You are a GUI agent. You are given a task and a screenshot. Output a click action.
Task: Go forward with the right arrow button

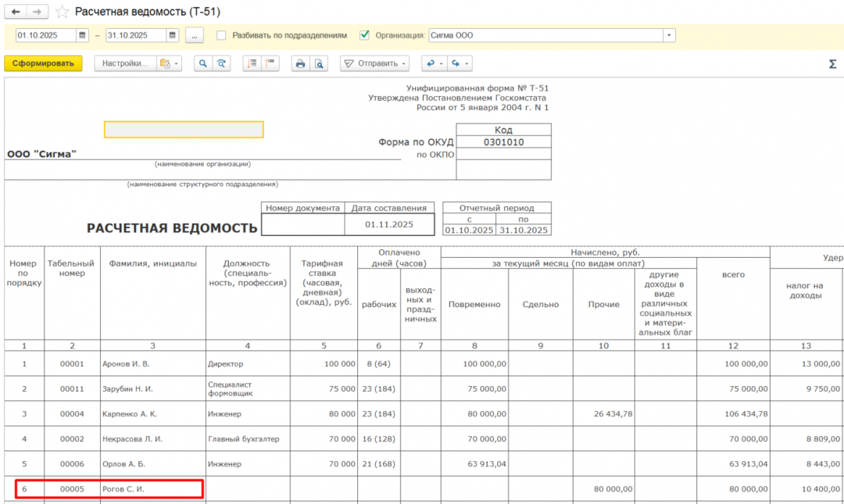pyautogui.click(x=38, y=11)
